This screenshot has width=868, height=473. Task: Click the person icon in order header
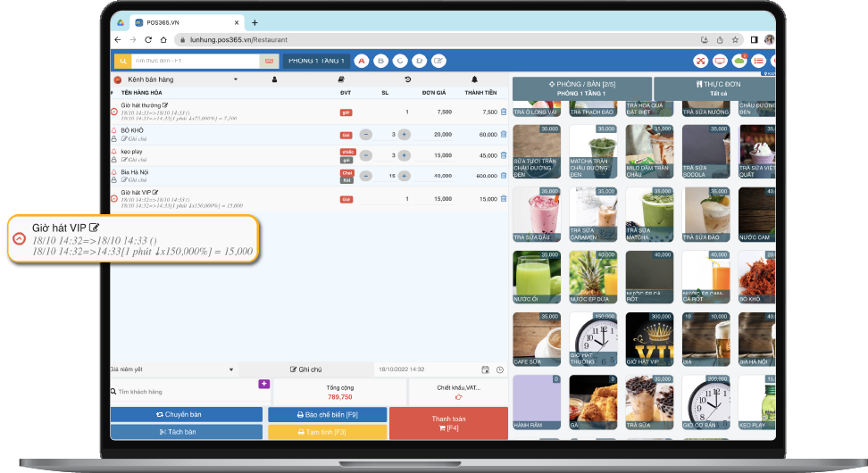[x=274, y=79]
